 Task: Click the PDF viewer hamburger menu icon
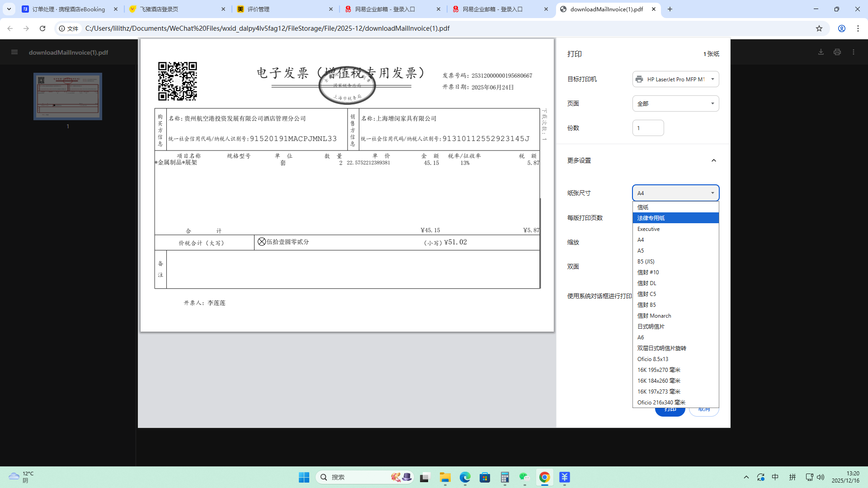(14, 52)
